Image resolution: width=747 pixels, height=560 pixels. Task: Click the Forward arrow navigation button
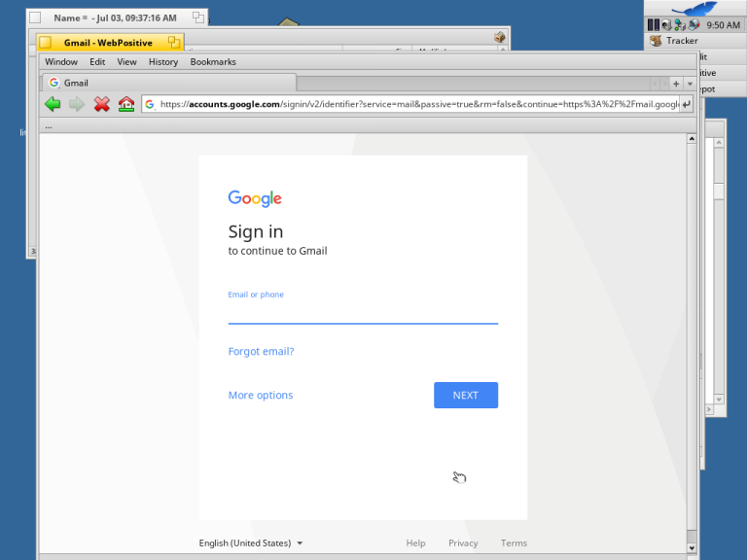pos(77,104)
